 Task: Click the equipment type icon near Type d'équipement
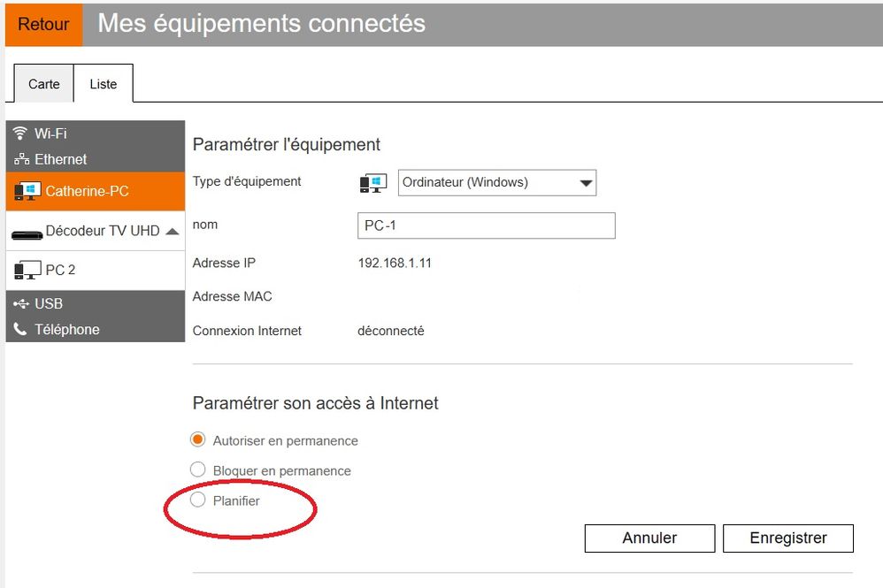tap(372, 182)
